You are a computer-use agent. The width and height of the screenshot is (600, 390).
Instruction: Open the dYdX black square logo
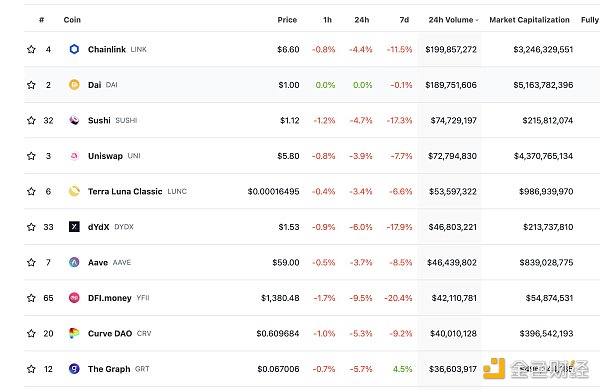[74, 227]
